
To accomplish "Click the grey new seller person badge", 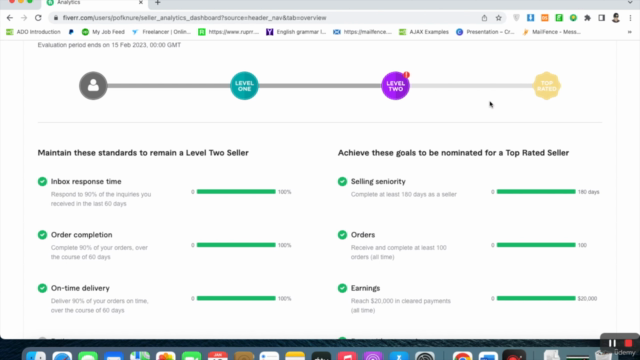I will [x=93, y=86].
